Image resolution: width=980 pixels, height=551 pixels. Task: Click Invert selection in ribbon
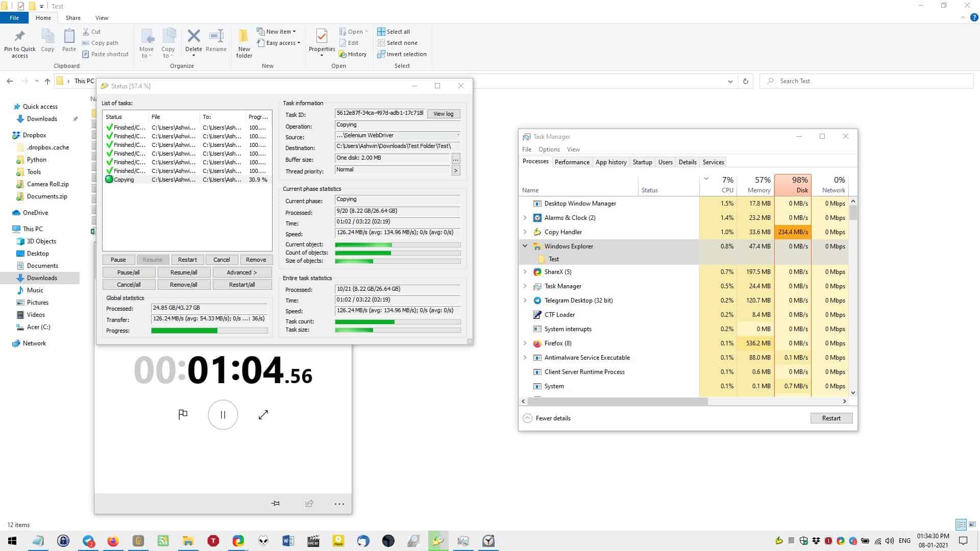pos(402,54)
